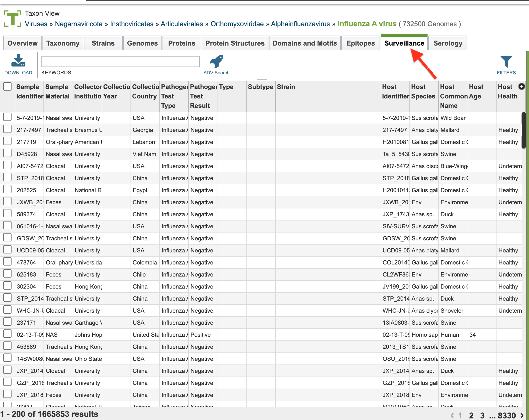This screenshot has width=529, height=420.
Task: Click the Alphainfluenzavirus breadcrumb link
Action: pyautogui.click(x=301, y=24)
